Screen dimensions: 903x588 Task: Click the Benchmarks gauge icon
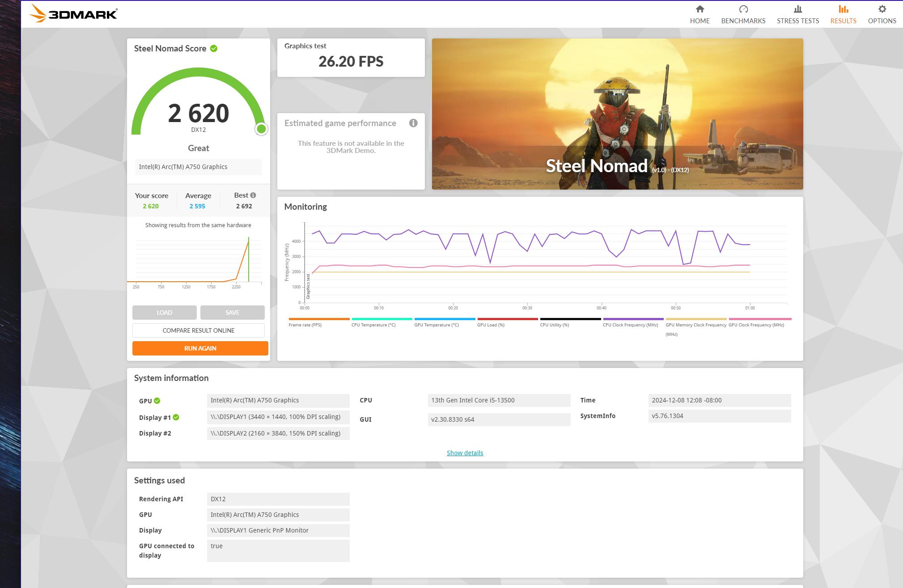coord(743,9)
